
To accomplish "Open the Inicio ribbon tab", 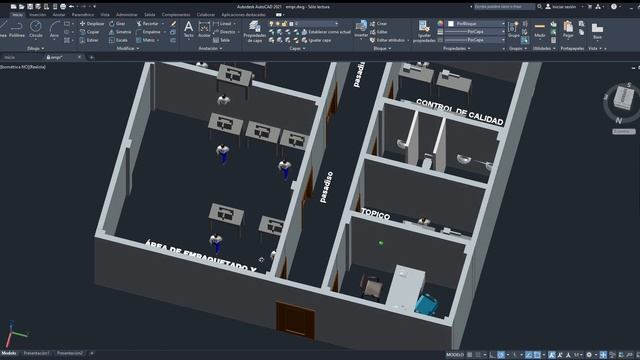I will [x=17, y=15].
